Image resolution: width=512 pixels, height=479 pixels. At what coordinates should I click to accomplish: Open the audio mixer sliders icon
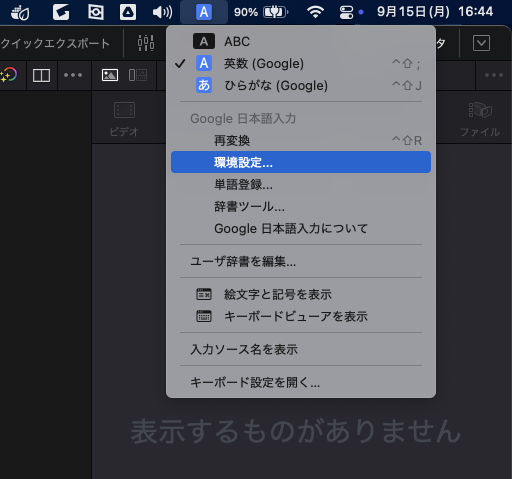[x=146, y=43]
